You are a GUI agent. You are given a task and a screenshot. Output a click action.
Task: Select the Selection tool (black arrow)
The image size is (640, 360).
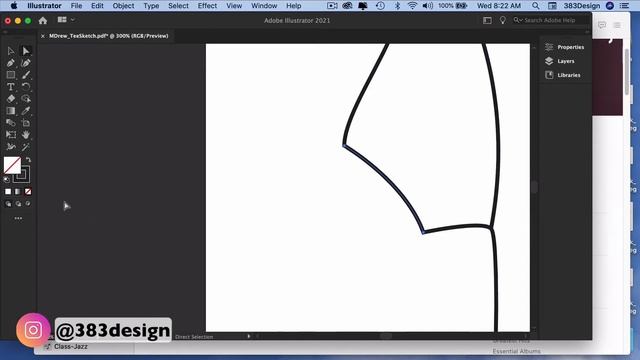click(11, 51)
